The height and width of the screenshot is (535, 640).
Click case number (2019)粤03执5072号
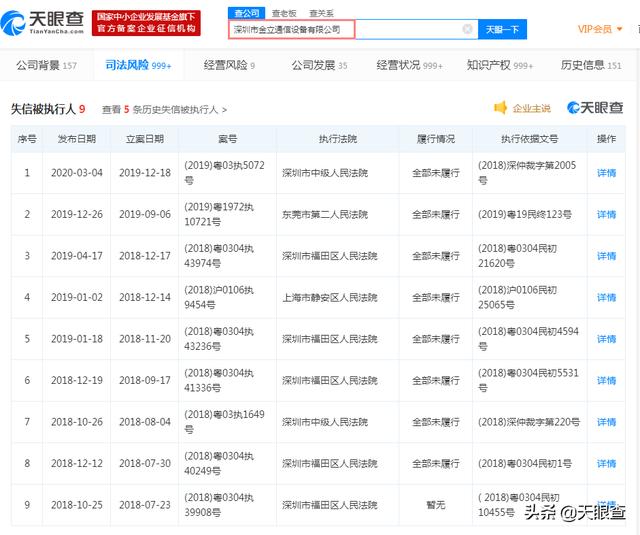224,173
